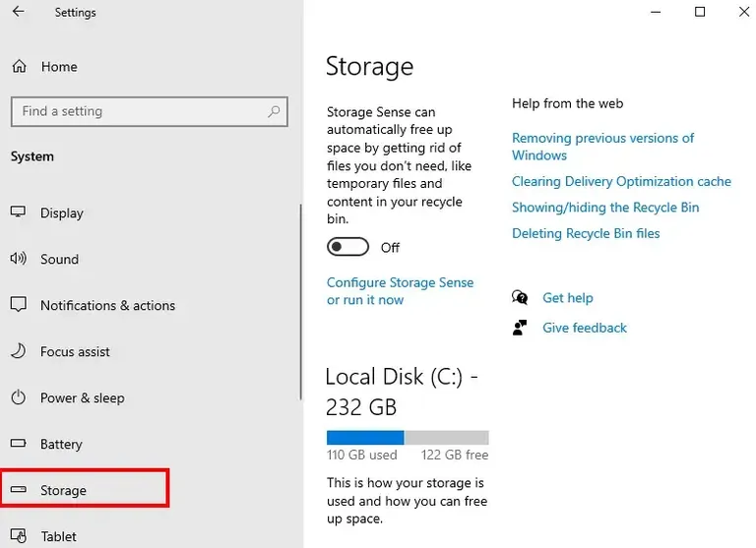756x548 pixels.
Task: Click the Home house icon
Action: (19, 67)
